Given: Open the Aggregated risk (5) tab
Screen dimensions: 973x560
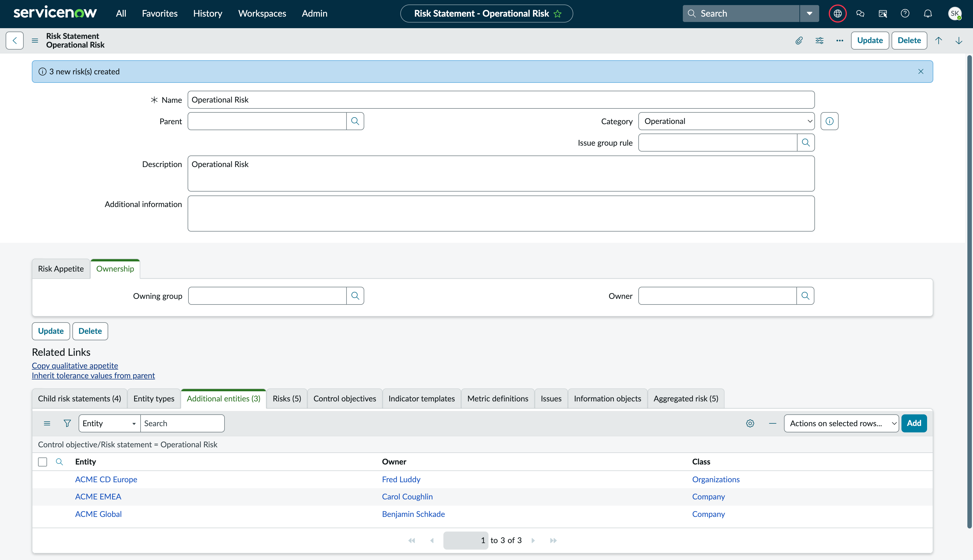Looking at the screenshot, I should (x=686, y=399).
